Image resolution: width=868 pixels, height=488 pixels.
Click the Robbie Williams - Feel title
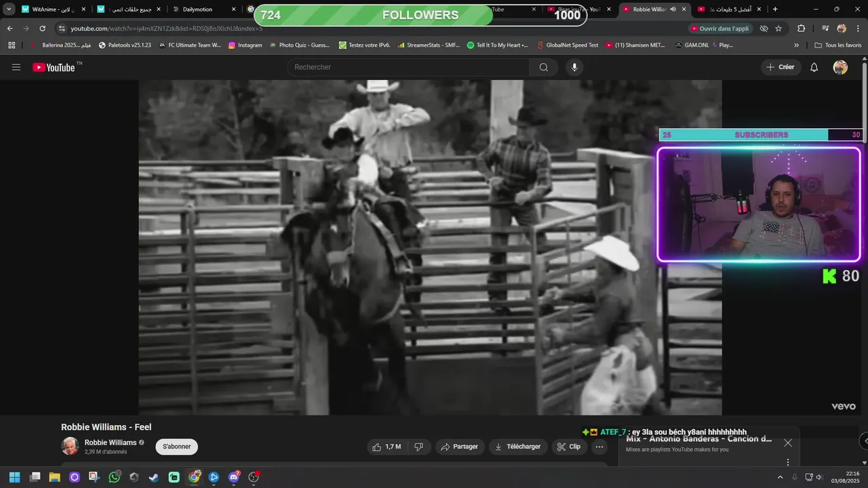click(x=106, y=427)
